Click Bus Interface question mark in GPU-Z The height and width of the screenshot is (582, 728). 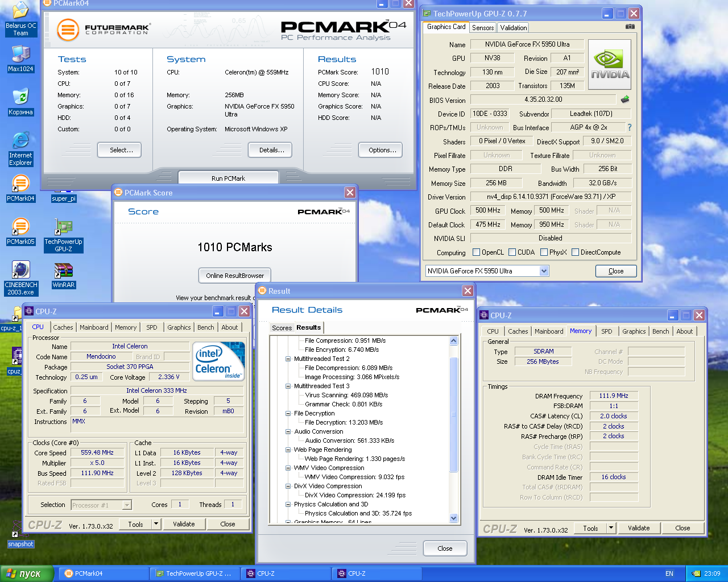pyautogui.click(x=630, y=127)
